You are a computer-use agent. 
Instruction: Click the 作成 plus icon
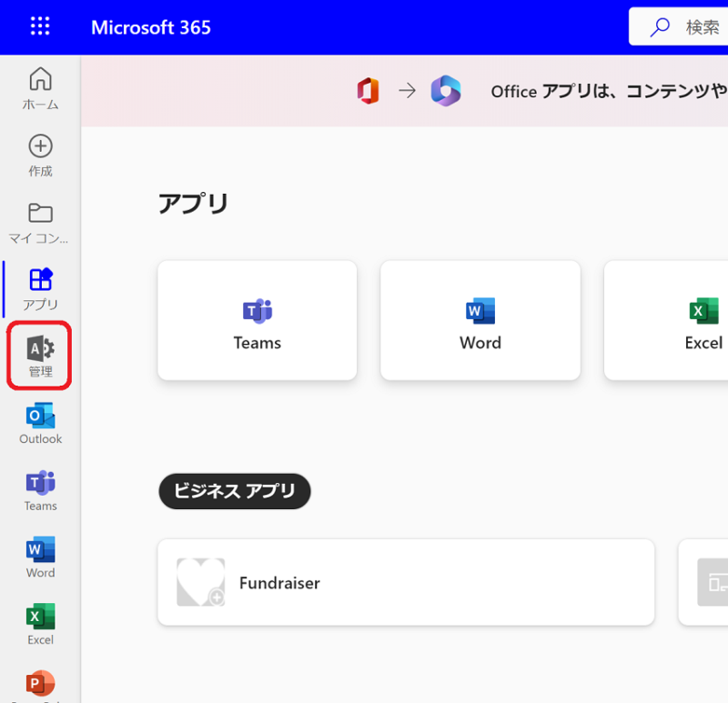40,156
